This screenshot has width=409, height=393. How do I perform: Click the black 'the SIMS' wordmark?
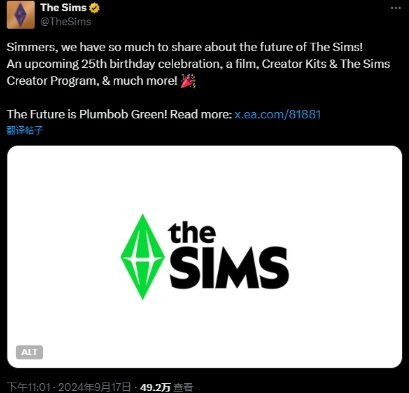point(229,256)
